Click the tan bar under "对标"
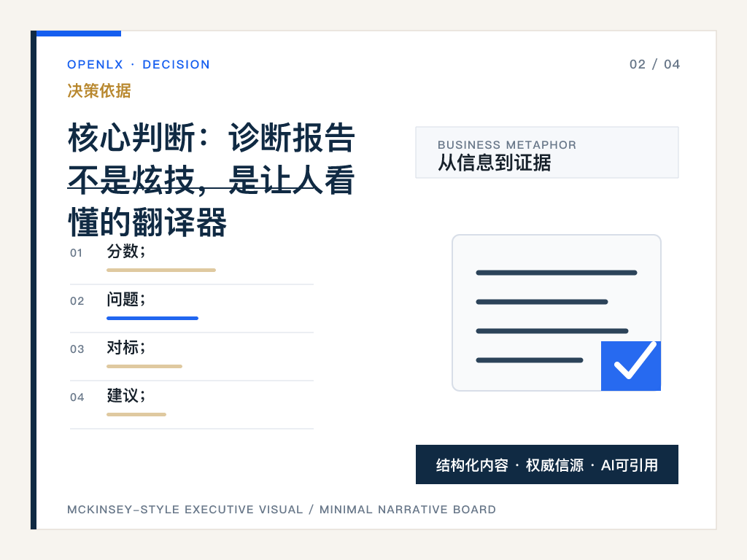Image resolution: width=747 pixels, height=560 pixels. pyautogui.click(x=144, y=366)
